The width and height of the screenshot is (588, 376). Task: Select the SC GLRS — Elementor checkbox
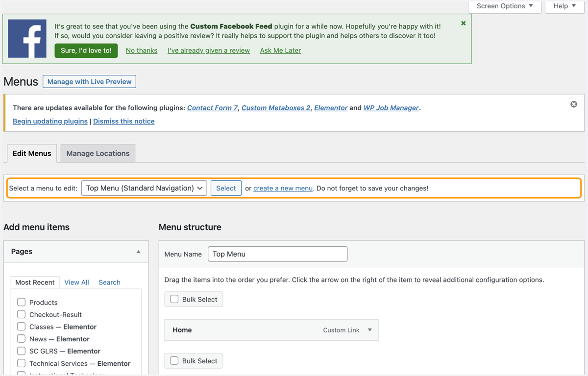point(21,351)
